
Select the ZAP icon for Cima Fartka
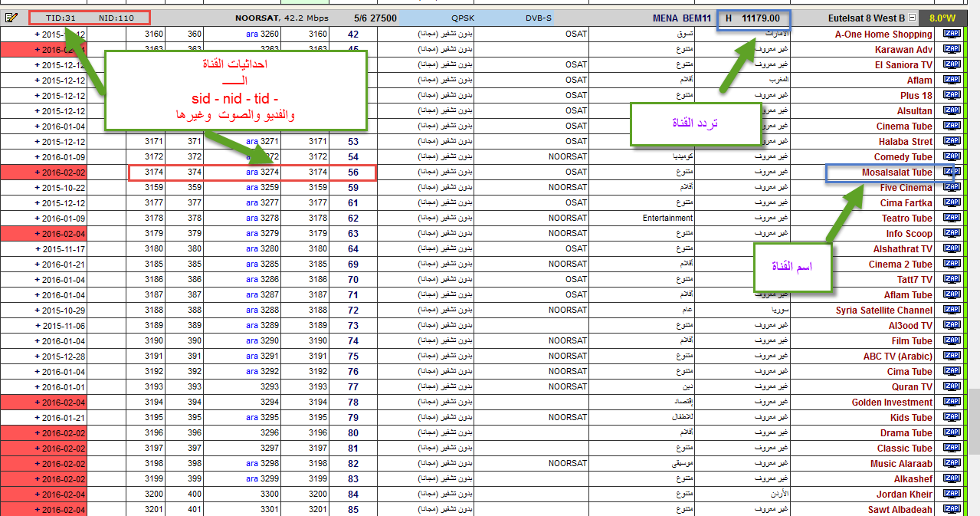point(951,202)
